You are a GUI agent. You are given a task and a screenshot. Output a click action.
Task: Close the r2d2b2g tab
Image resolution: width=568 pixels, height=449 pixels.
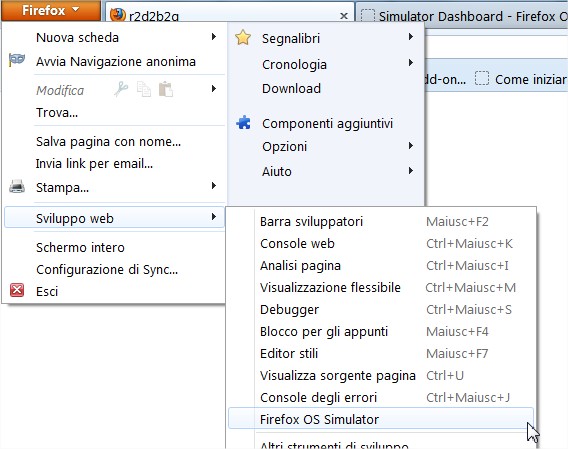[344, 16]
